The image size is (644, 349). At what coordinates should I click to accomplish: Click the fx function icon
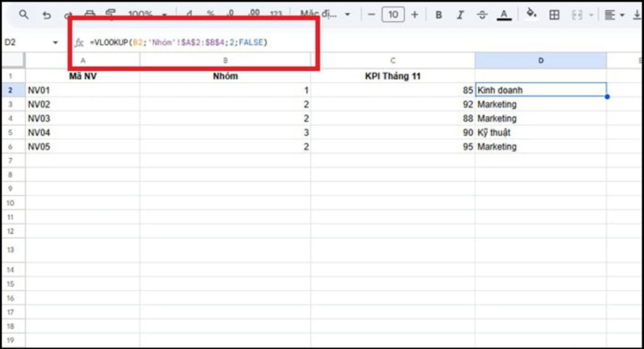click(x=79, y=43)
